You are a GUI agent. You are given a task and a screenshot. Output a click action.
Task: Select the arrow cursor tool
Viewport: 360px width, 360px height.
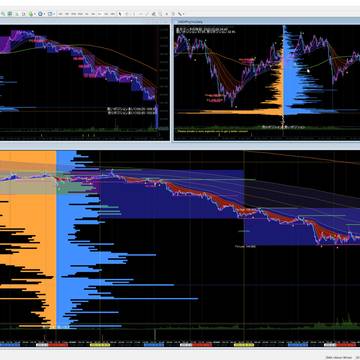pos(120,14)
